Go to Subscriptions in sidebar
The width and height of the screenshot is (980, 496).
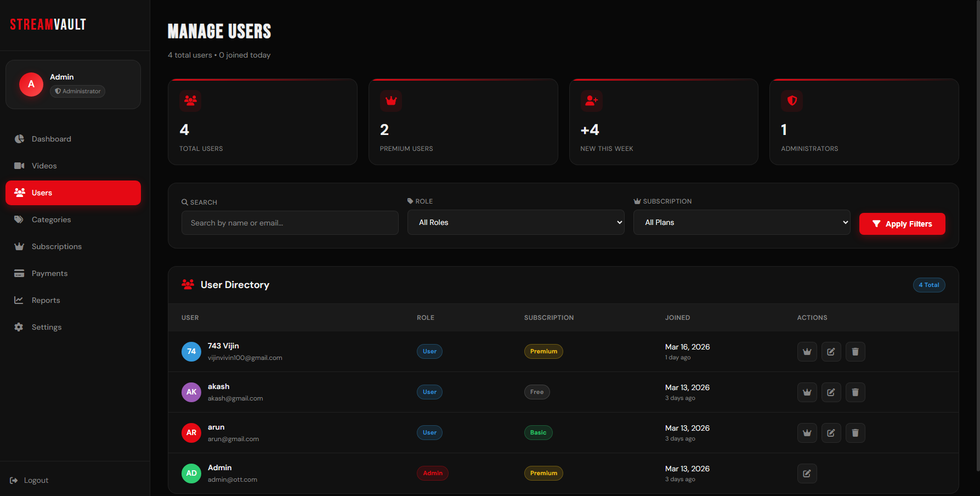tap(56, 246)
